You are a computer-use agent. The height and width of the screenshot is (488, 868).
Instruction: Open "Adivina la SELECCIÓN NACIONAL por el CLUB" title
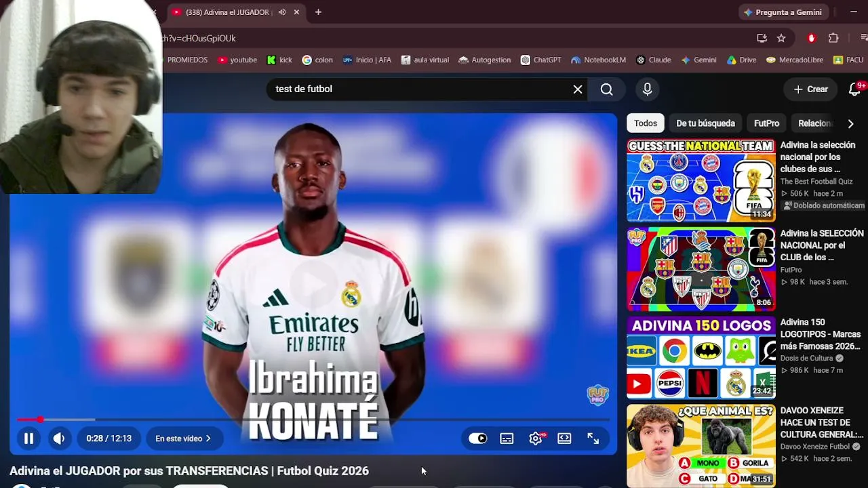tap(822, 245)
